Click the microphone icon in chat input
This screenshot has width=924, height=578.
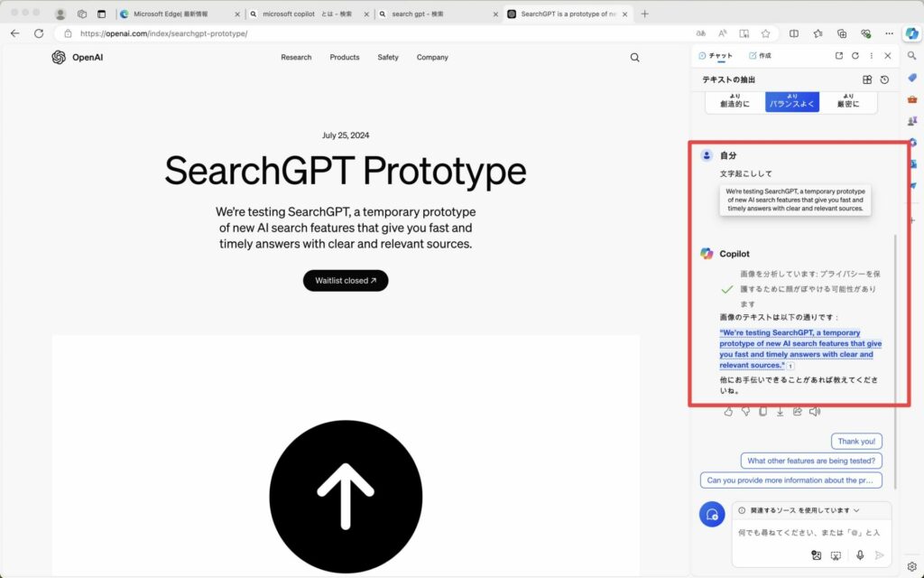860,555
